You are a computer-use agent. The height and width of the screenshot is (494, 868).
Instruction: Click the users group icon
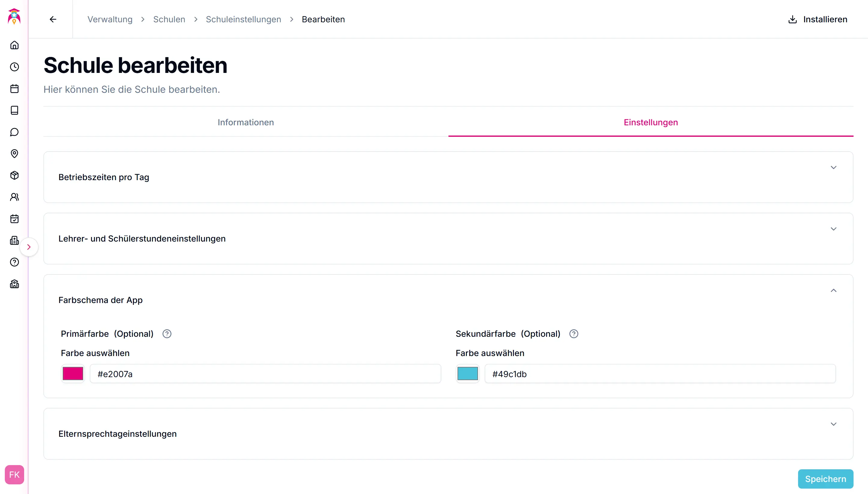click(14, 197)
